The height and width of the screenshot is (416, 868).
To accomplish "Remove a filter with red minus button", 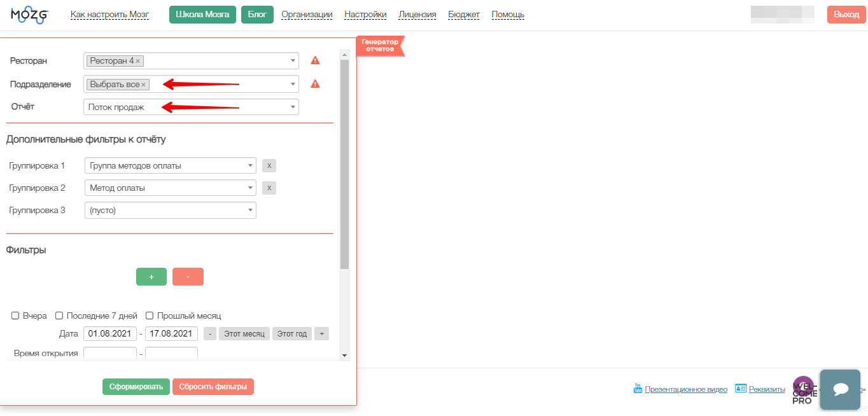I will [188, 277].
